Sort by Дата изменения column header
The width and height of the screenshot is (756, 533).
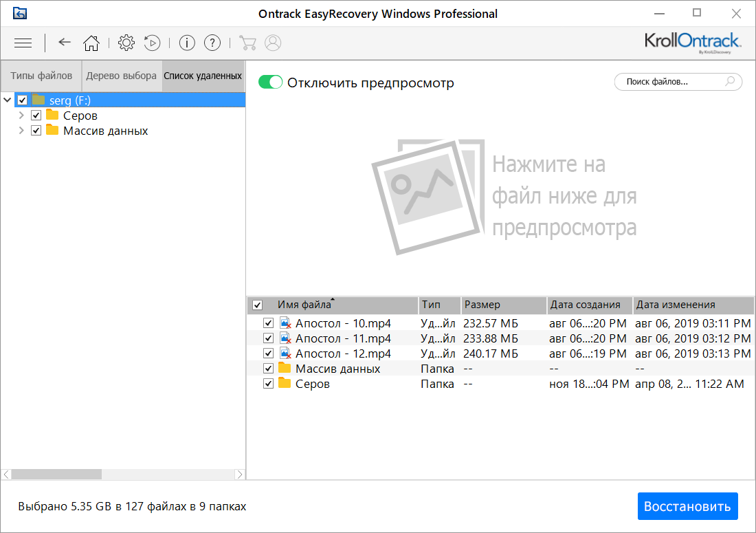[693, 305]
